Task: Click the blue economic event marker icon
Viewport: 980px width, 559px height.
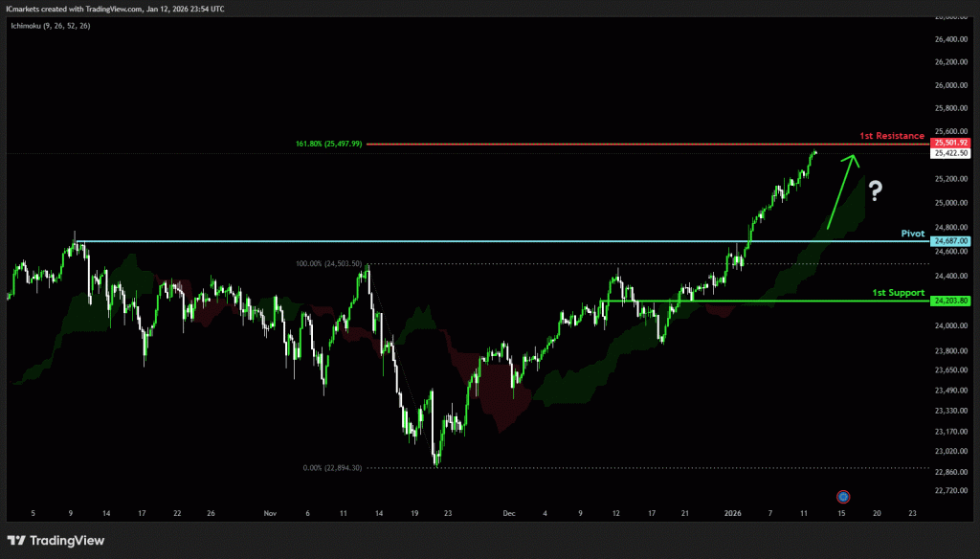Action: click(843, 496)
